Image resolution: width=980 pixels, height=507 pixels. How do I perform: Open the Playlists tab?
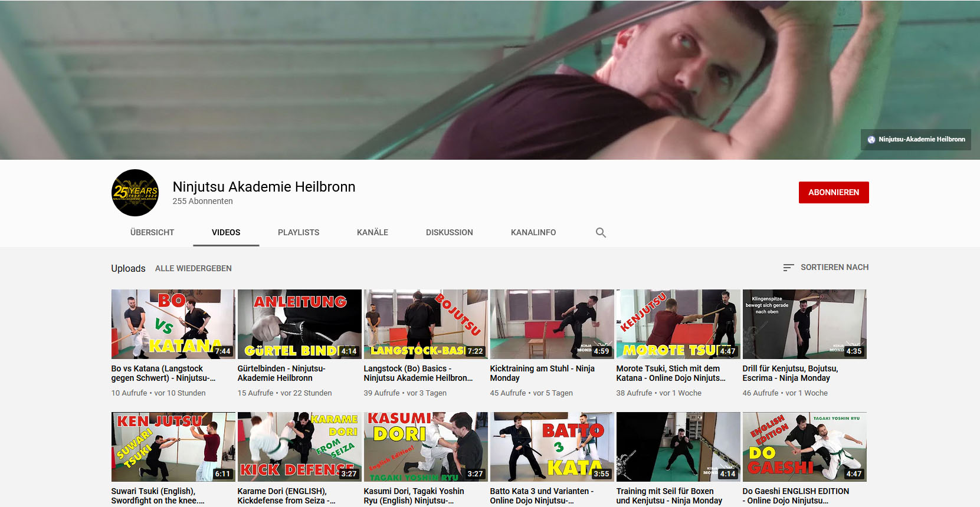click(x=299, y=232)
